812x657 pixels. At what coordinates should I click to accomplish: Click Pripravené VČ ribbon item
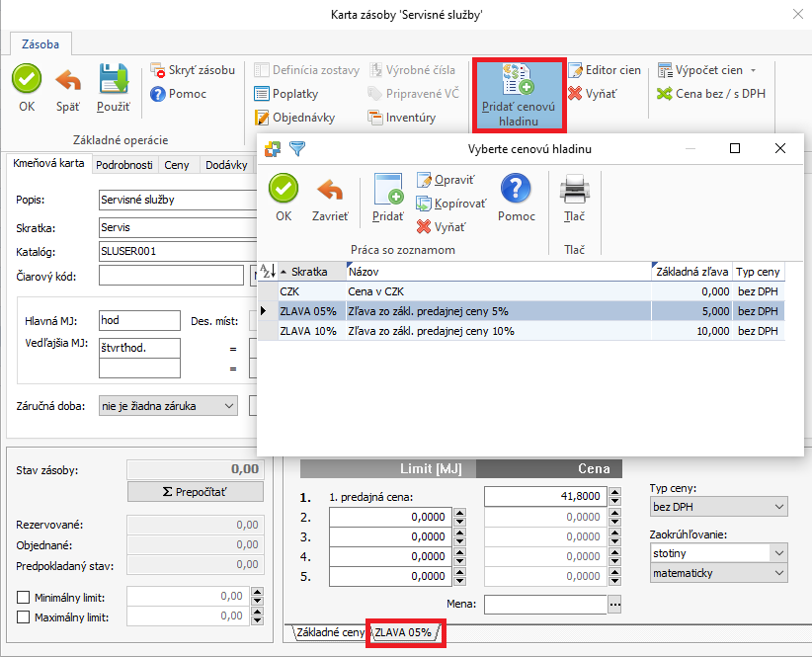413,94
